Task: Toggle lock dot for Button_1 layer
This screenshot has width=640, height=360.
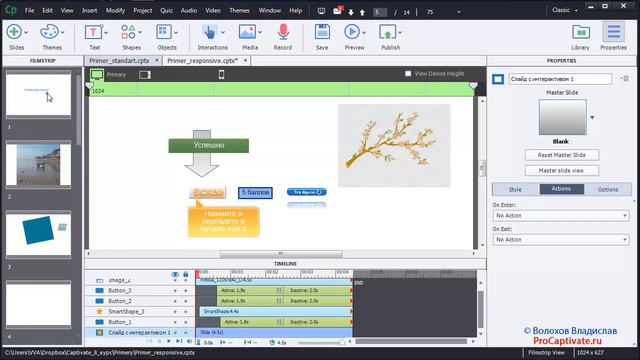Action: pyautogui.click(x=186, y=322)
